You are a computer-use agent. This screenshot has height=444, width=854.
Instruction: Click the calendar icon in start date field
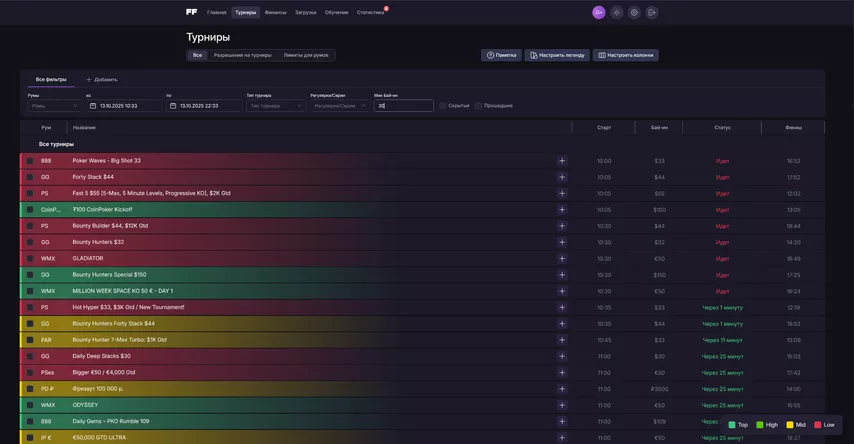(93, 105)
